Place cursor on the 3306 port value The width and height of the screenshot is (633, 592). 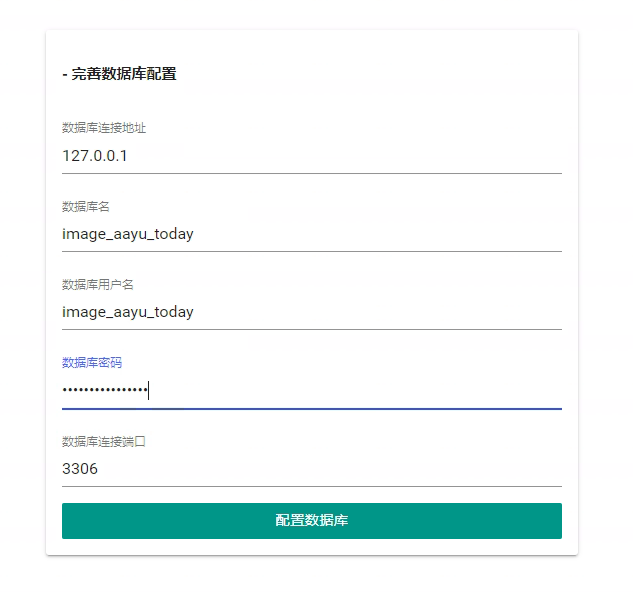pos(80,468)
